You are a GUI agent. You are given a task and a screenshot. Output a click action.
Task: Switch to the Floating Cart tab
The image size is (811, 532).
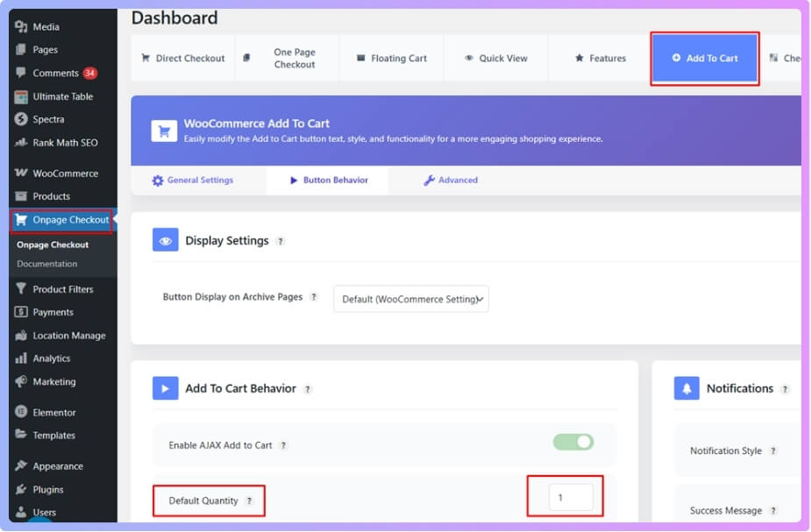391,59
